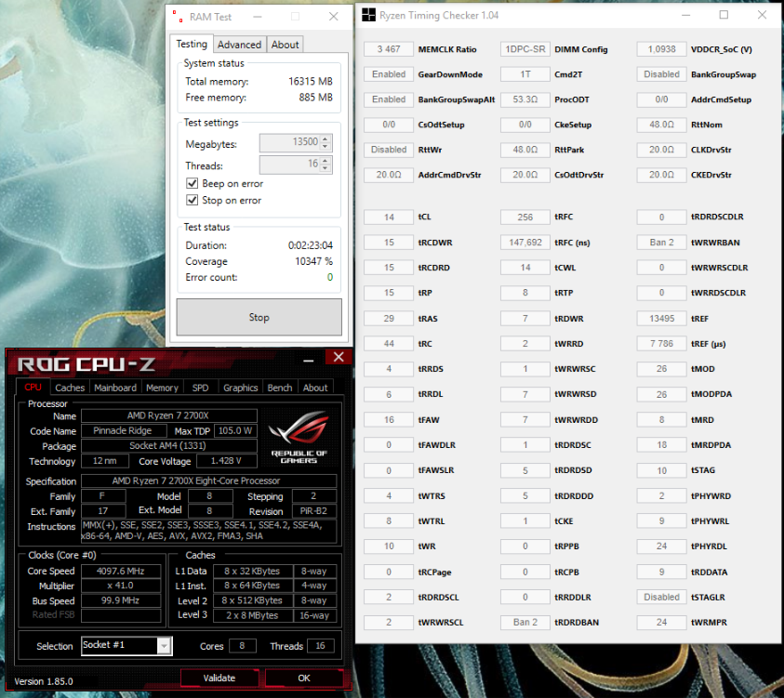Click the Level 3 cache value 2 x 8 MBytes
This screenshot has width=784, height=698.
coord(253,615)
